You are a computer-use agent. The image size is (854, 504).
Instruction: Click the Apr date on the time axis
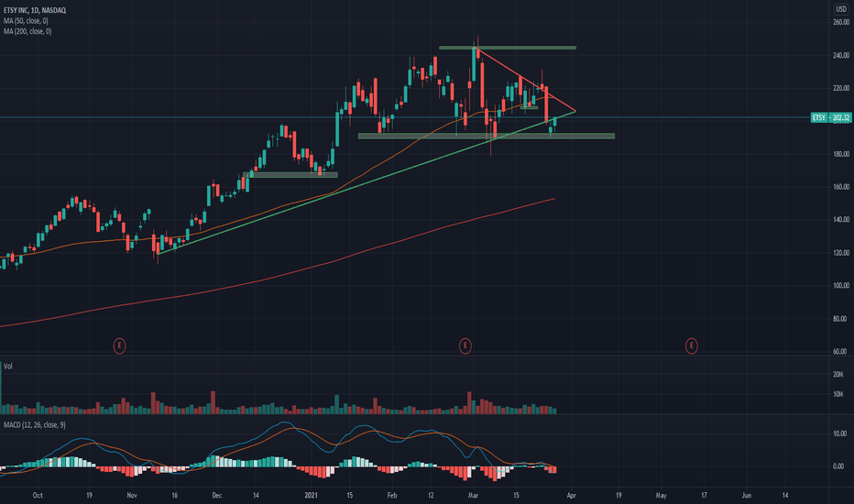pos(572,495)
